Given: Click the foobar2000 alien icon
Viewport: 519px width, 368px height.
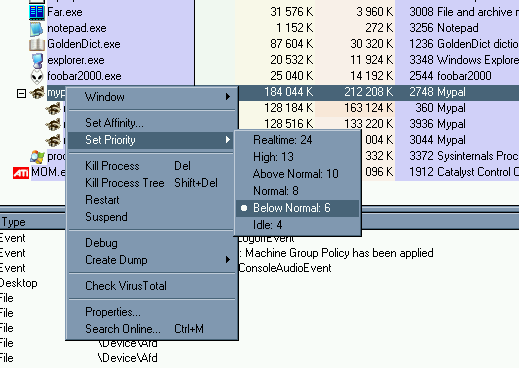Looking at the screenshot, I should pyautogui.click(x=37, y=76).
